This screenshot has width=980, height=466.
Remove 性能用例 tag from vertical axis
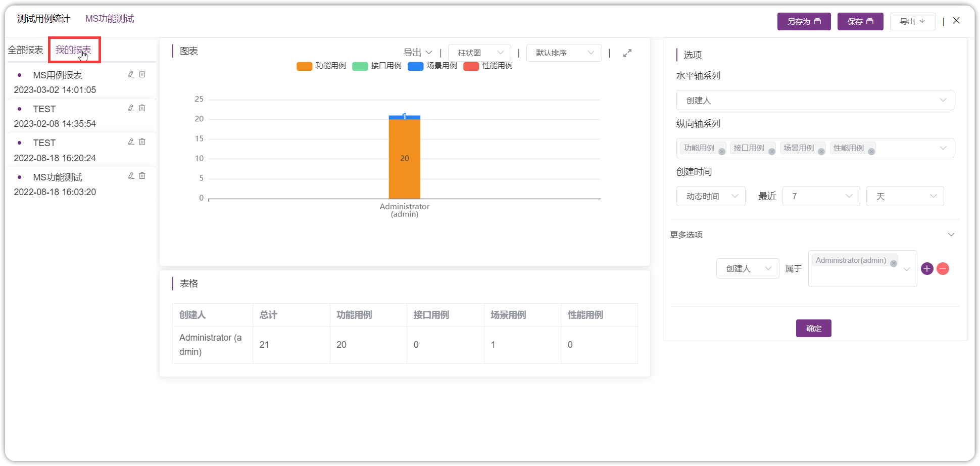(871, 152)
